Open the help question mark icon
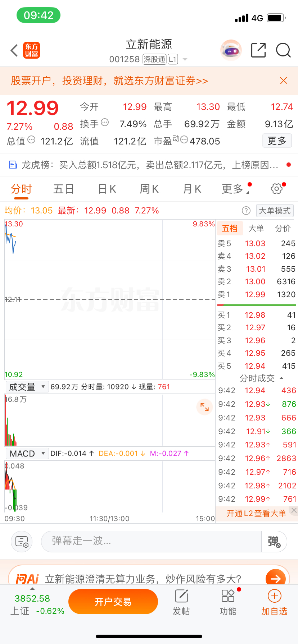This screenshot has height=644, width=298. pos(246,211)
